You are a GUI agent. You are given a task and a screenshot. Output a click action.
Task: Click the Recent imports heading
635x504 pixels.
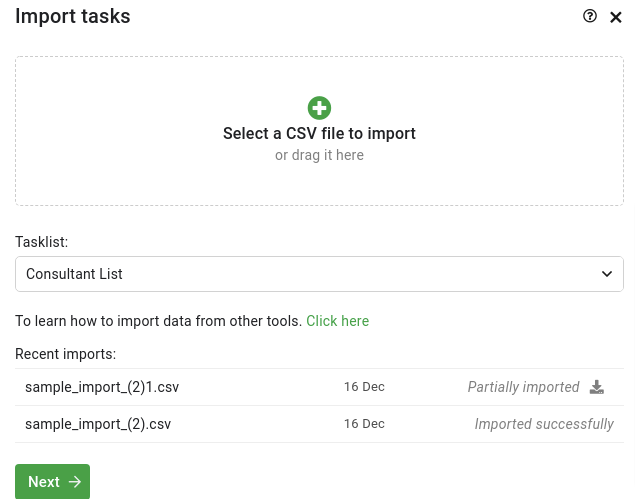(66, 354)
